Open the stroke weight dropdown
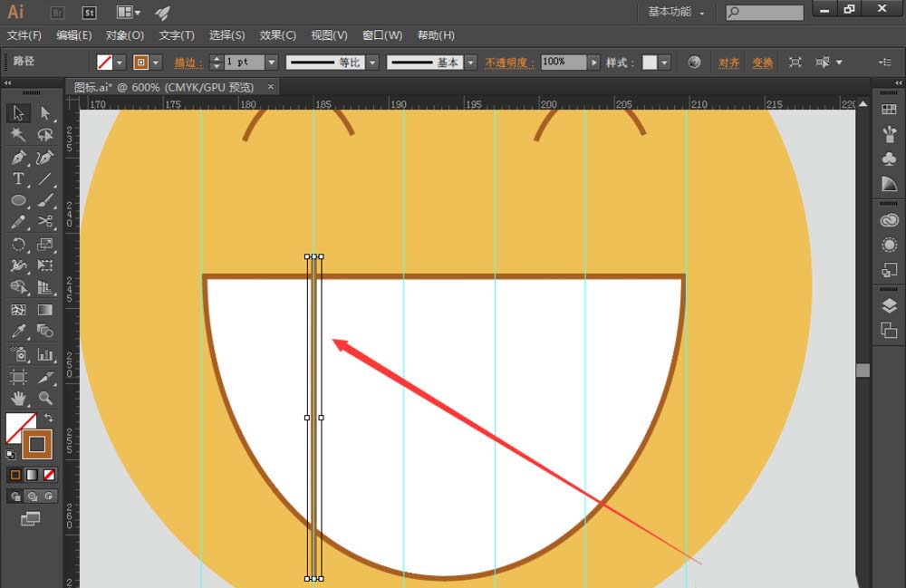 pos(272,63)
